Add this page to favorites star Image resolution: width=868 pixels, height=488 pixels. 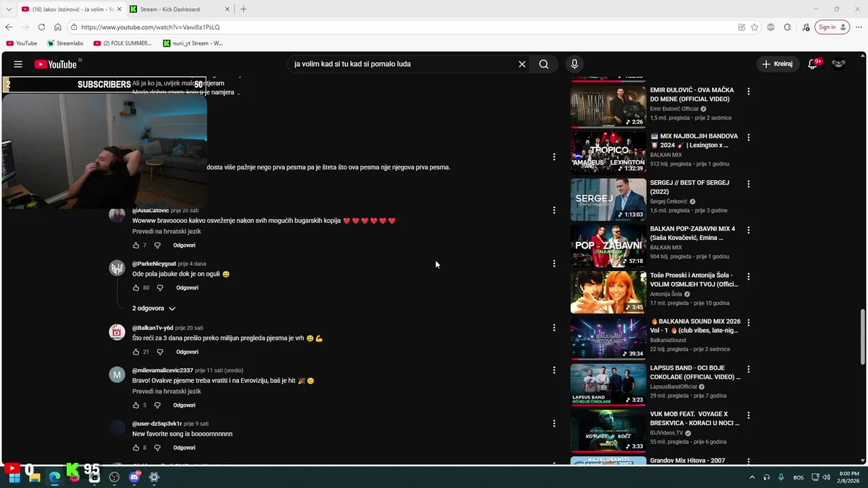[754, 27]
